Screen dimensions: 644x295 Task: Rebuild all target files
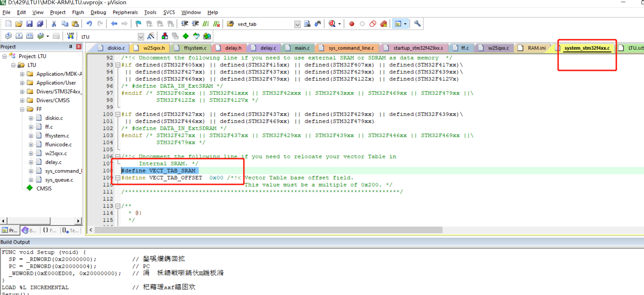point(30,36)
